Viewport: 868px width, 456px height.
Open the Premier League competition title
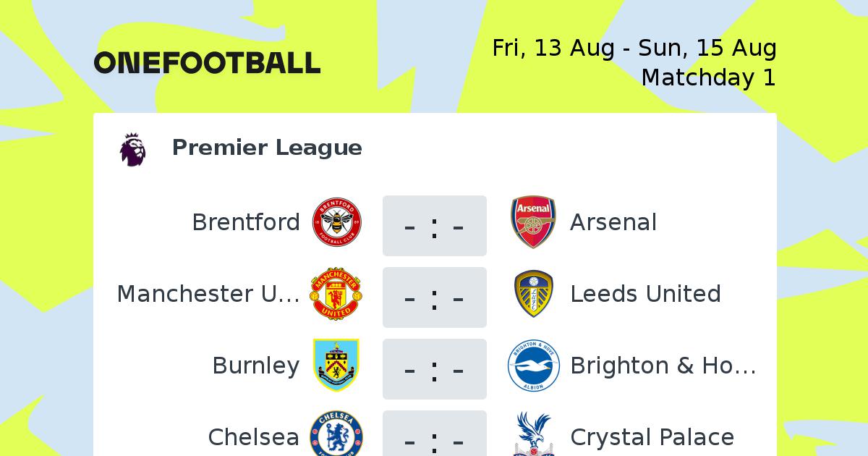267,148
